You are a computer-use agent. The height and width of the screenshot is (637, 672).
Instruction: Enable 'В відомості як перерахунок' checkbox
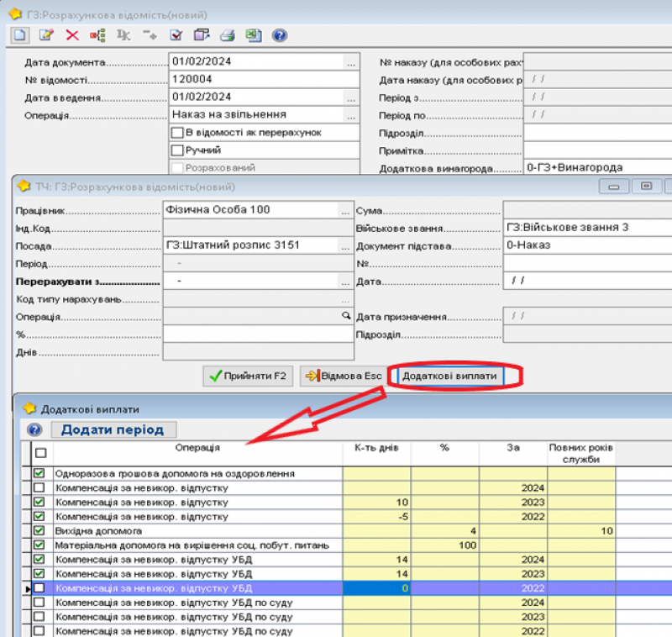(176, 133)
